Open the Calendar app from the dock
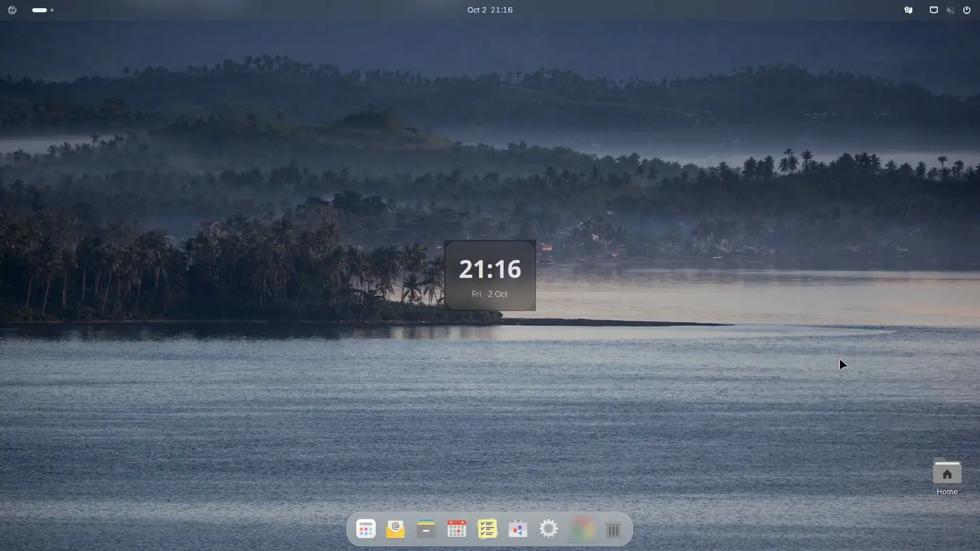Viewport: 980px width, 551px height. [457, 529]
